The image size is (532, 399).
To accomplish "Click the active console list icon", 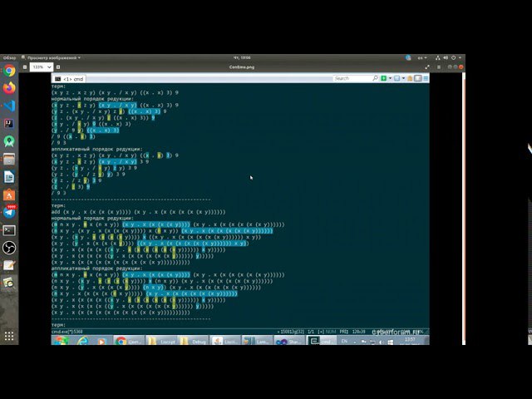I will (397, 78).
